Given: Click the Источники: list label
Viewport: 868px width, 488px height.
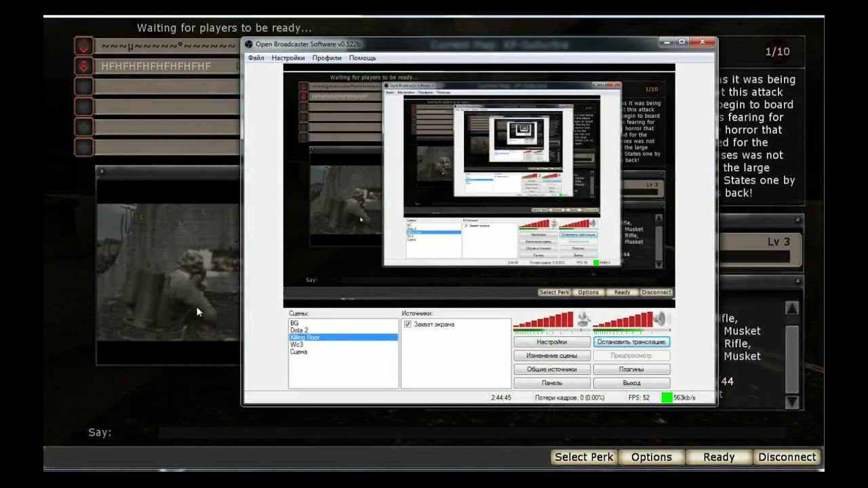Looking at the screenshot, I should tap(417, 314).
